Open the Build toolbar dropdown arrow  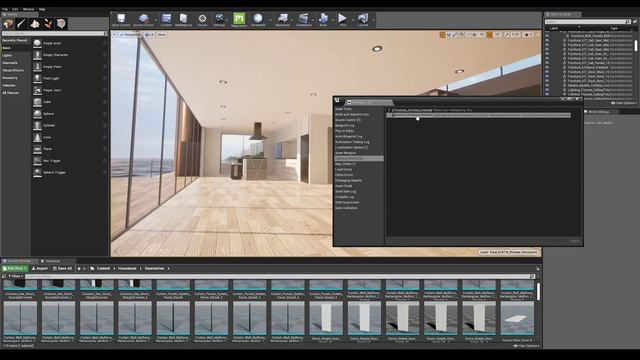[332, 20]
